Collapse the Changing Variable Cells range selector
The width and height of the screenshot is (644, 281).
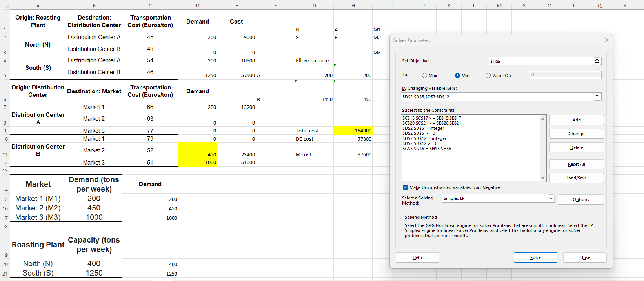pos(597,96)
